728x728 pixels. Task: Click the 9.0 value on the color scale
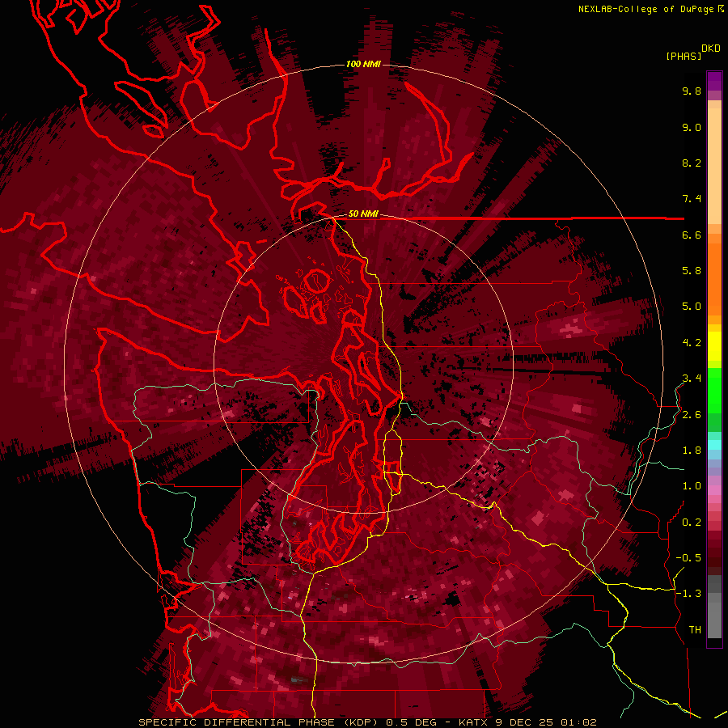tap(692, 127)
